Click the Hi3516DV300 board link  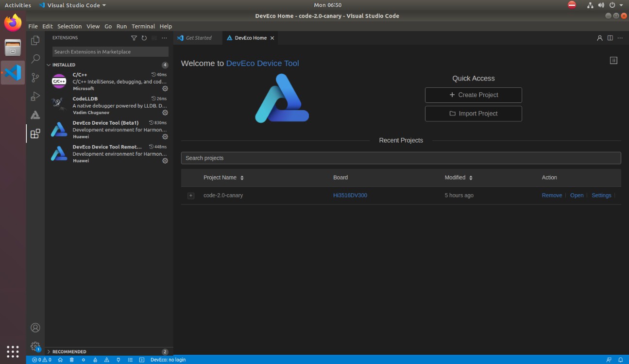point(350,196)
